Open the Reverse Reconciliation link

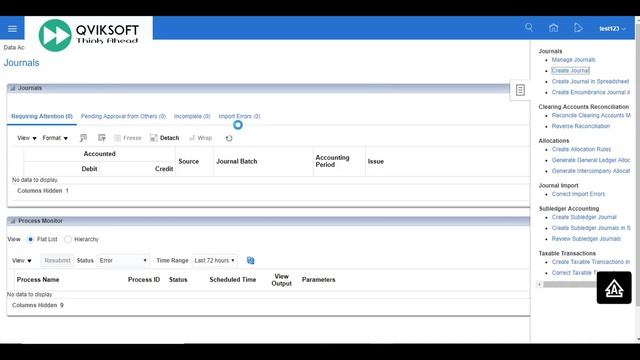point(581,126)
